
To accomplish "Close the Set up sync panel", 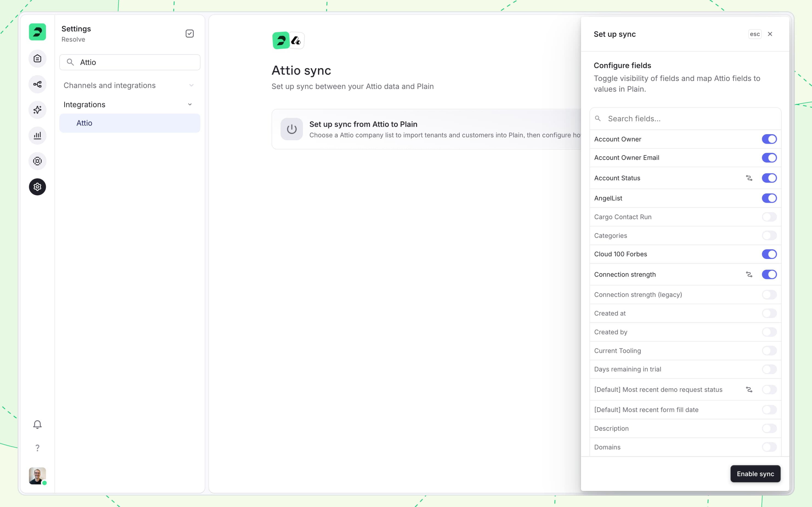I will 770,34.
